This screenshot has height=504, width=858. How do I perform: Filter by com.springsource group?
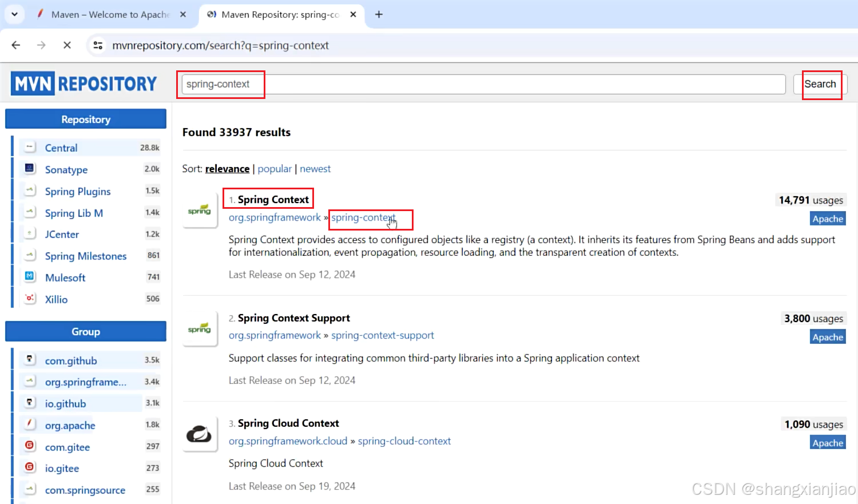(x=85, y=490)
